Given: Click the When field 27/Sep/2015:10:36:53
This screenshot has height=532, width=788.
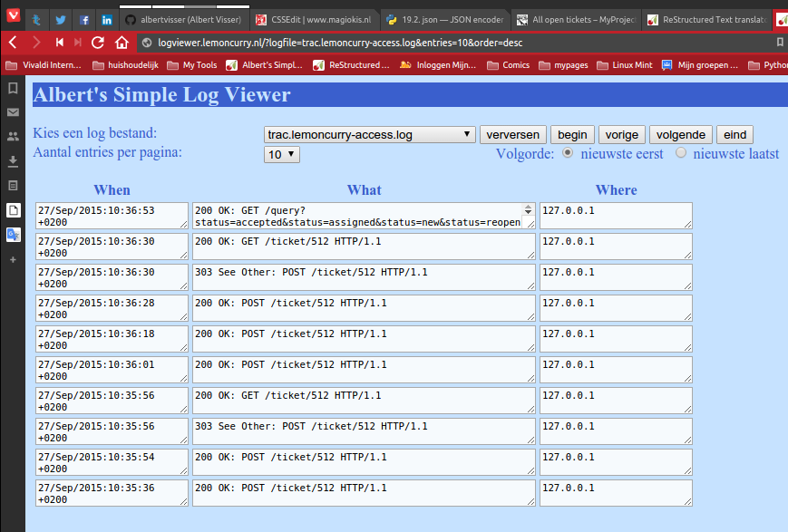Looking at the screenshot, I should tap(112, 216).
